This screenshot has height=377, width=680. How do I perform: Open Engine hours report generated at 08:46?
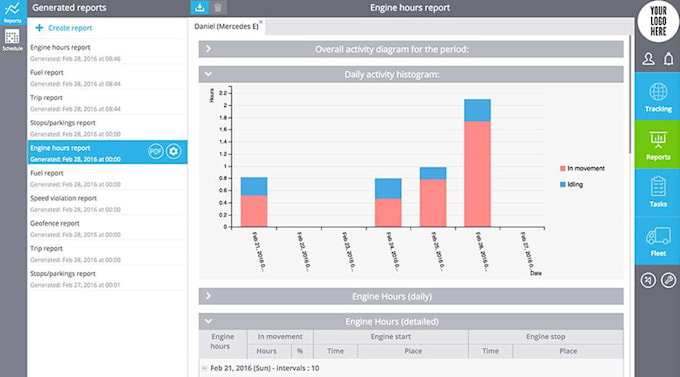tap(107, 52)
